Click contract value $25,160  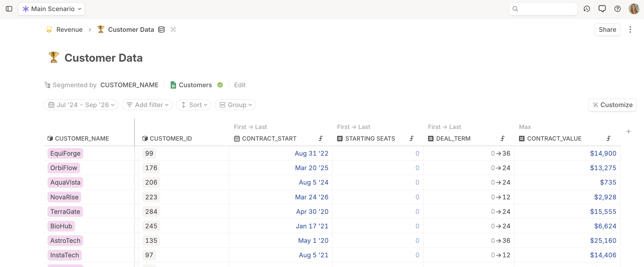click(x=603, y=241)
